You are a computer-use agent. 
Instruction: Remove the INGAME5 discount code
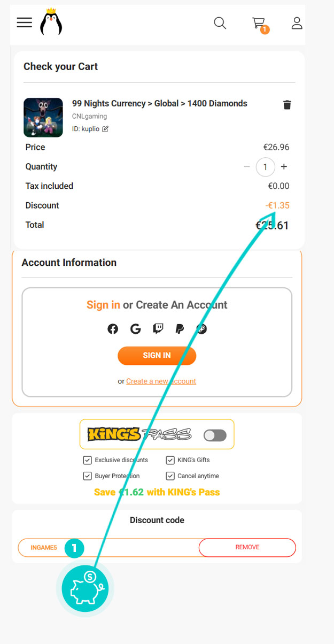click(247, 547)
